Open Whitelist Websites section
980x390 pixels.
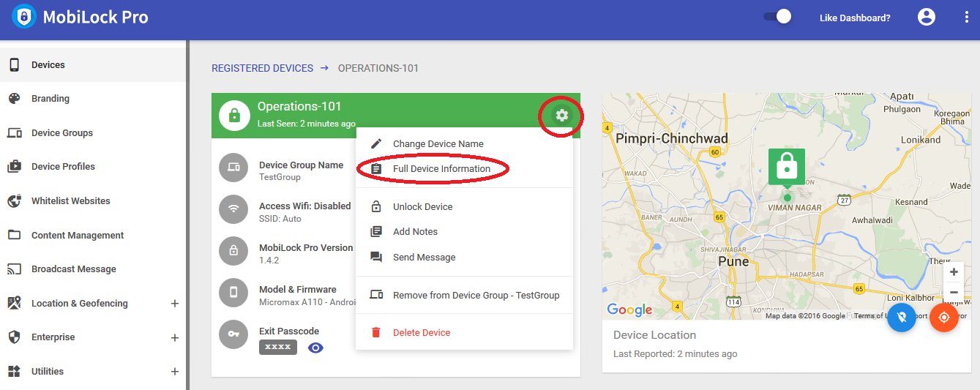[x=92, y=201]
